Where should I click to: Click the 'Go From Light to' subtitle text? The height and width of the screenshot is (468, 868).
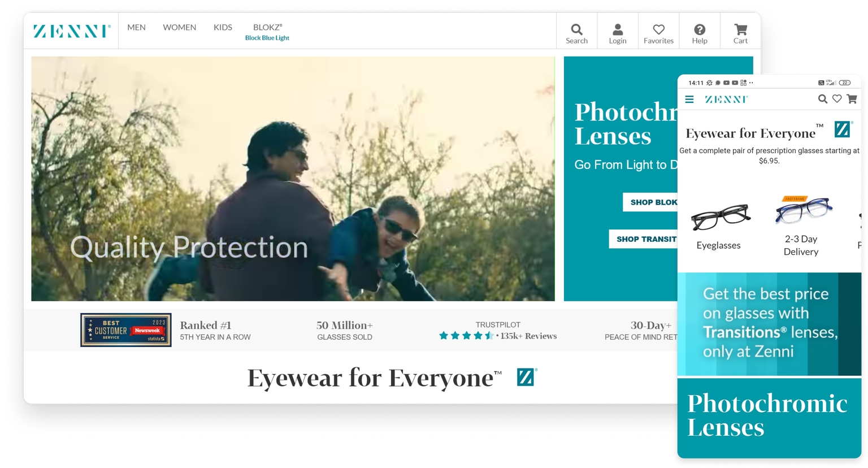(x=626, y=165)
